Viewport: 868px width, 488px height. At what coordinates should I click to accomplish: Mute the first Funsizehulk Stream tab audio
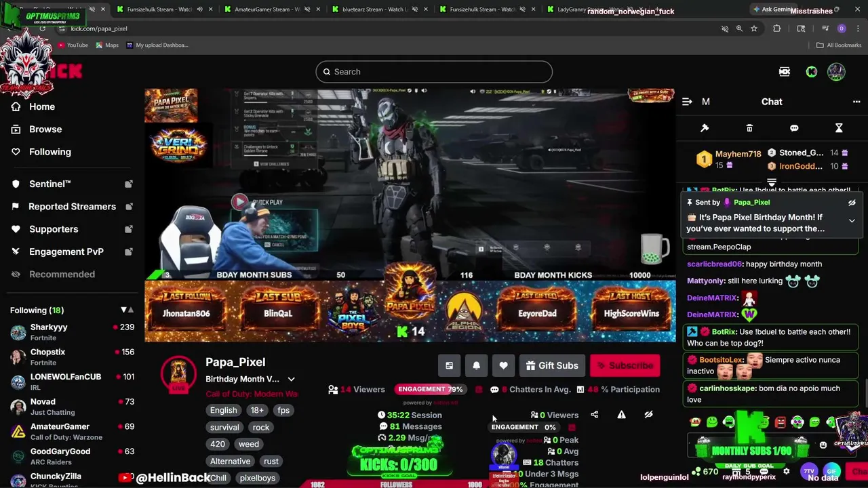(x=199, y=9)
